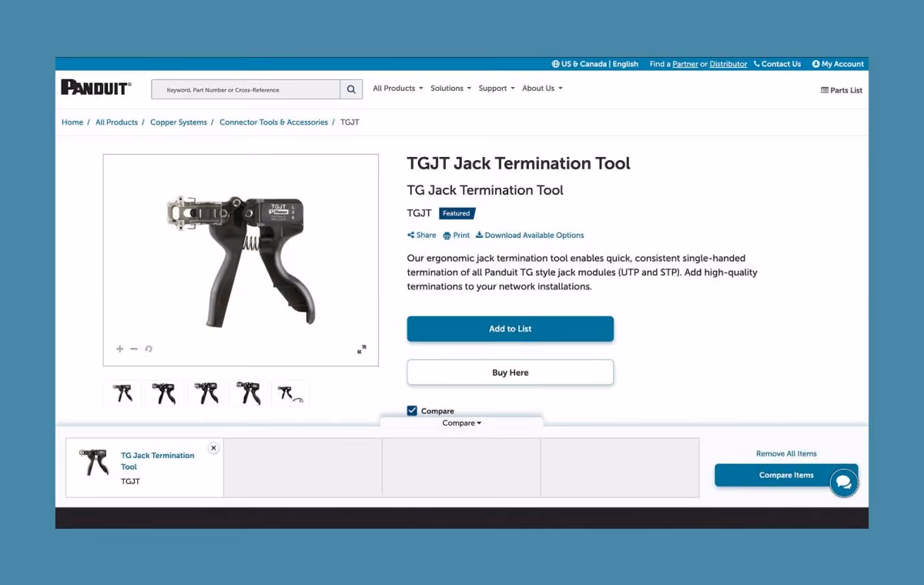Select the second product thumbnail
The image size is (924, 585).
tap(164, 393)
